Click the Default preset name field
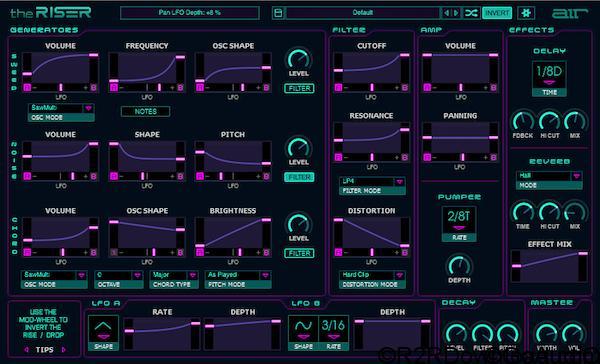The height and width of the screenshot is (364, 600). click(x=363, y=13)
